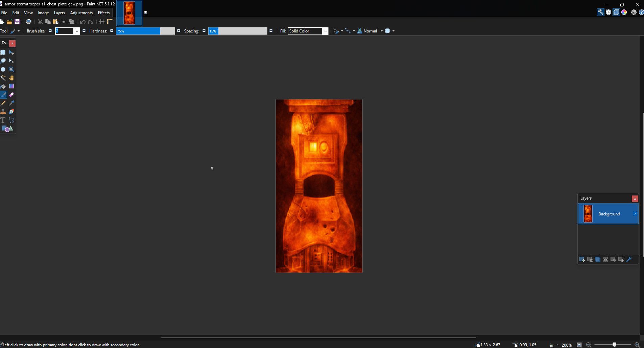
Task: Click the Paste clipboard icon
Action: [x=56, y=22]
